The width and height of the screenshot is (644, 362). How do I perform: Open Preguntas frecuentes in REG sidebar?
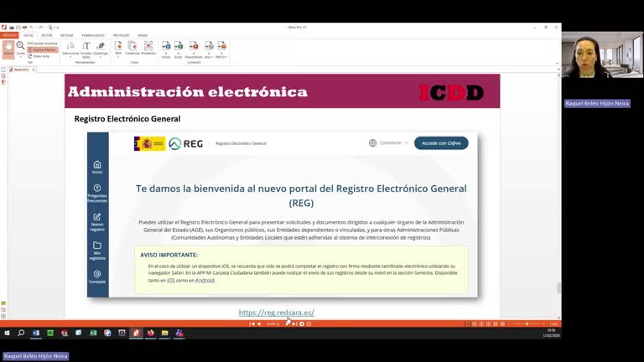(x=97, y=194)
